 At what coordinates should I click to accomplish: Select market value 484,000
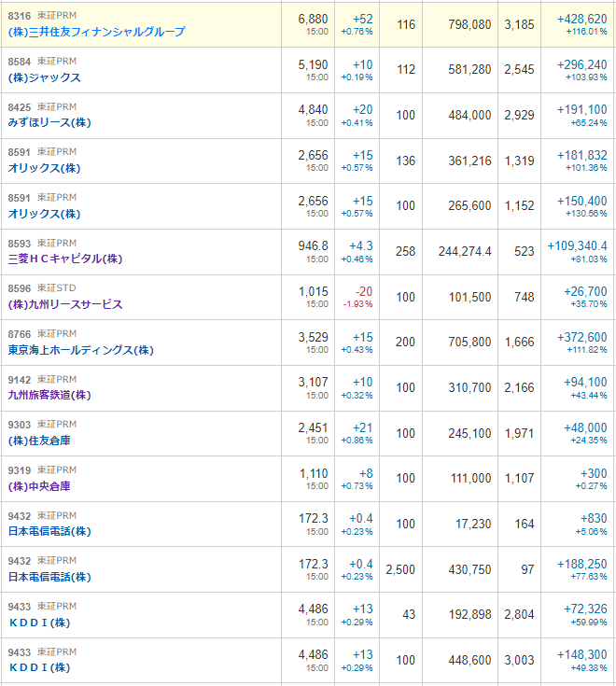click(x=469, y=115)
